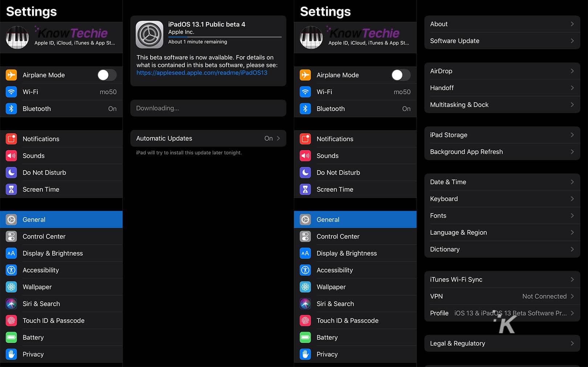588x367 pixels.
Task: Tap the Siri & Search icon, right screenshot
Action: coord(305,304)
